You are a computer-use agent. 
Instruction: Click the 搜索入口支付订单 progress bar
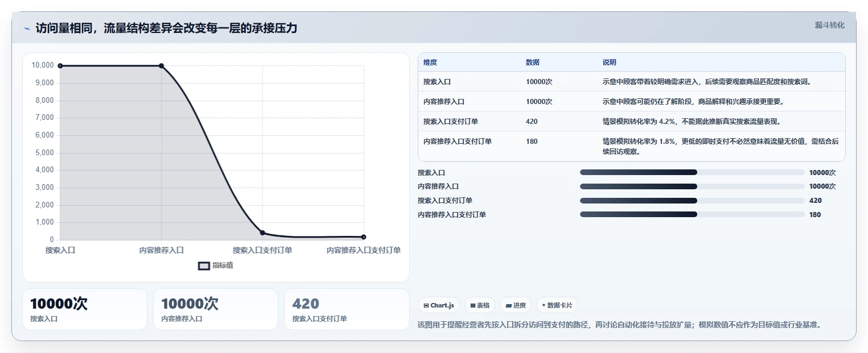click(x=692, y=200)
